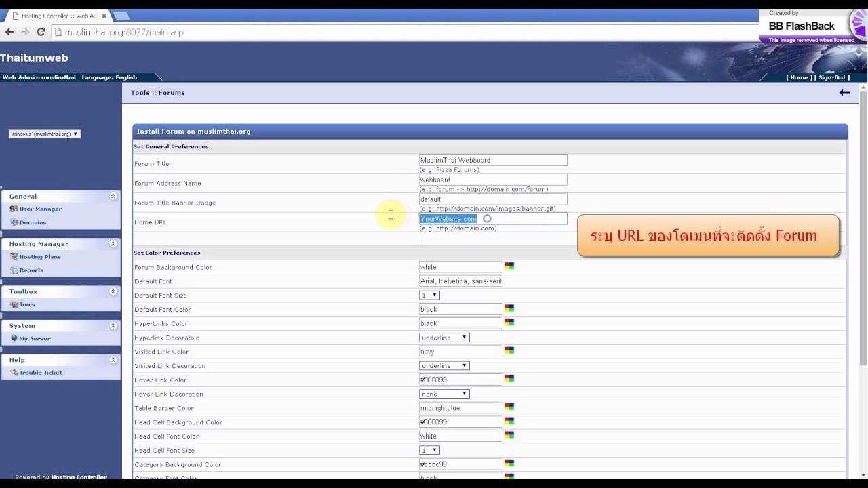
Task: Open the Reports link
Action: [31, 270]
